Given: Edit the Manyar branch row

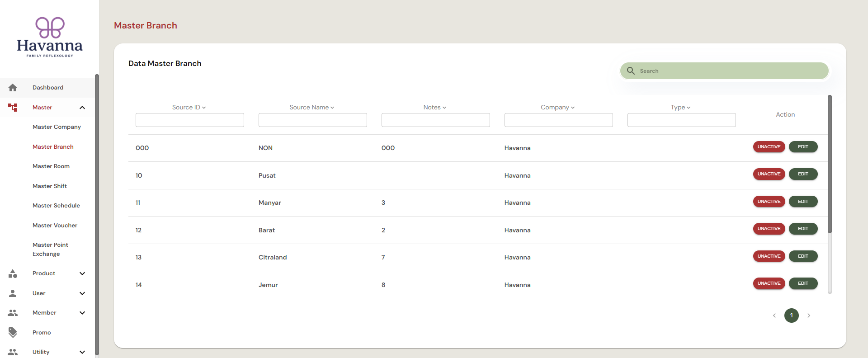Looking at the screenshot, I should (803, 202).
